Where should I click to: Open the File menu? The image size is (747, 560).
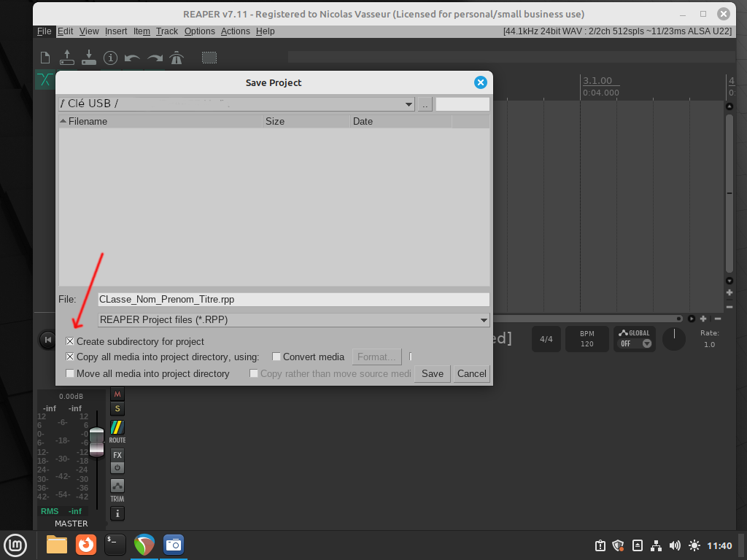[x=44, y=31]
